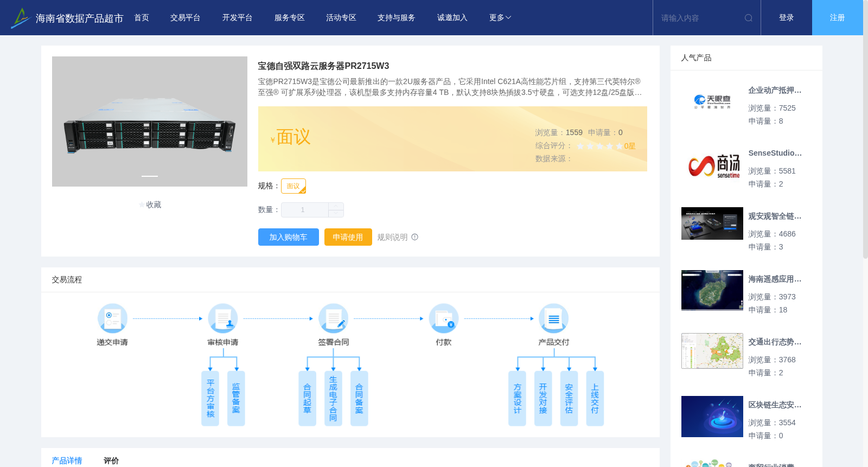Click the 安全评估 sub-step box
This screenshot has width=868, height=467.
[x=569, y=399]
